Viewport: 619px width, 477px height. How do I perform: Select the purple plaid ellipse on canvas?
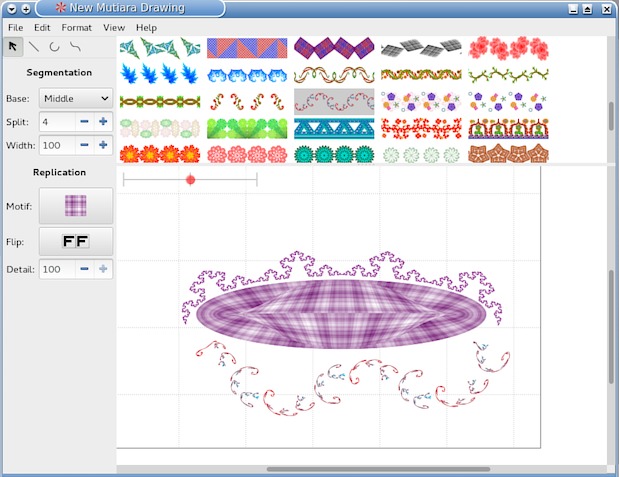point(341,314)
